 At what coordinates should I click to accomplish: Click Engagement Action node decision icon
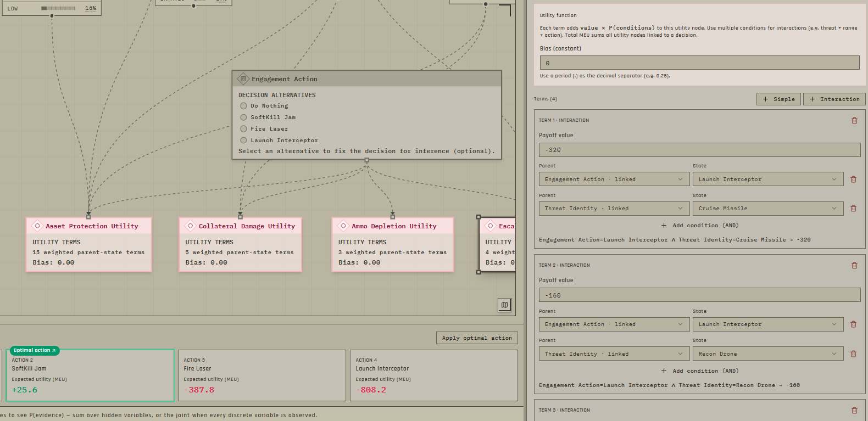click(243, 79)
